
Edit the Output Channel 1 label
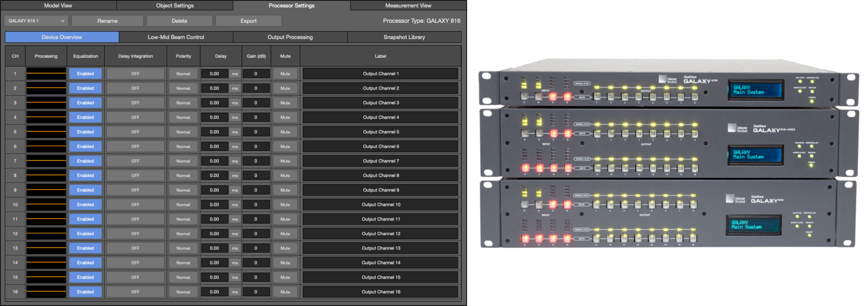(381, 74)
